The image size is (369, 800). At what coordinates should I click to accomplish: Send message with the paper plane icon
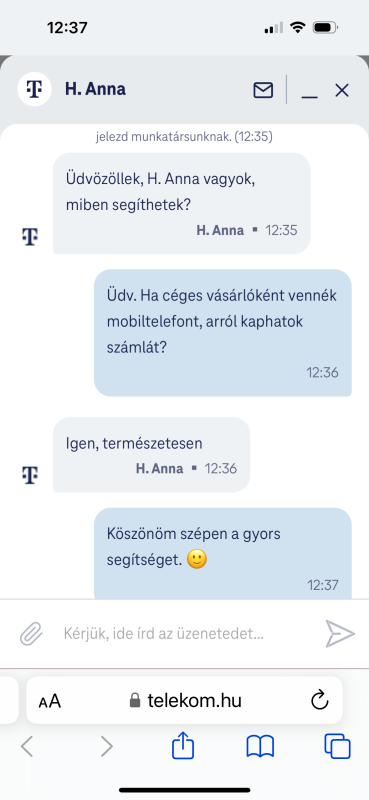point(340,634)
